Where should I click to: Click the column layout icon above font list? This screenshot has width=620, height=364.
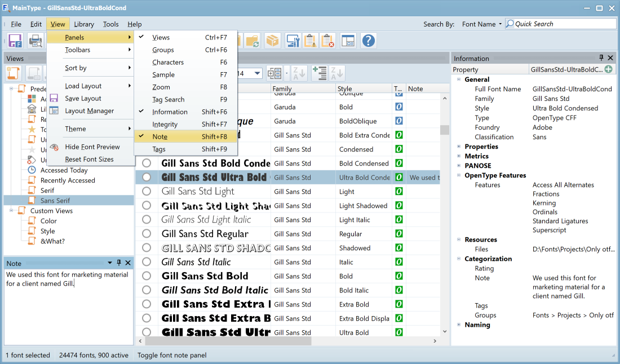click(x=274, y=73)
